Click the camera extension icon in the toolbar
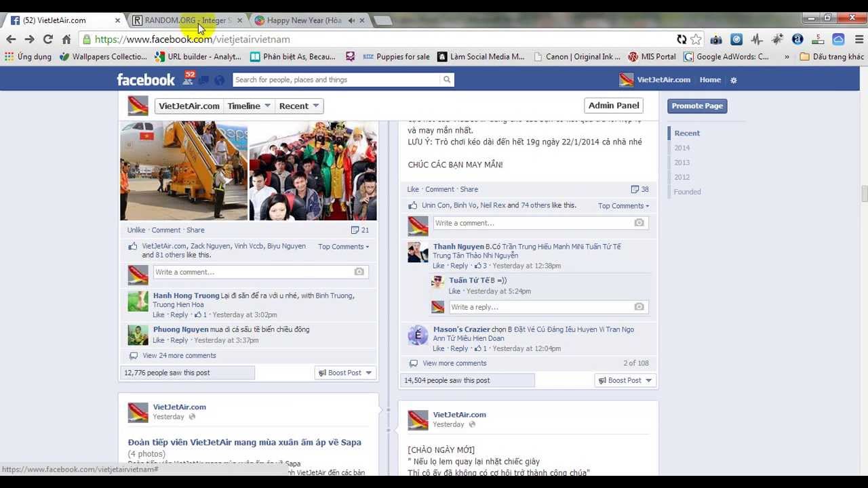Image resolution: width=868 pixels, height=488 pixels. pos(716,39)
